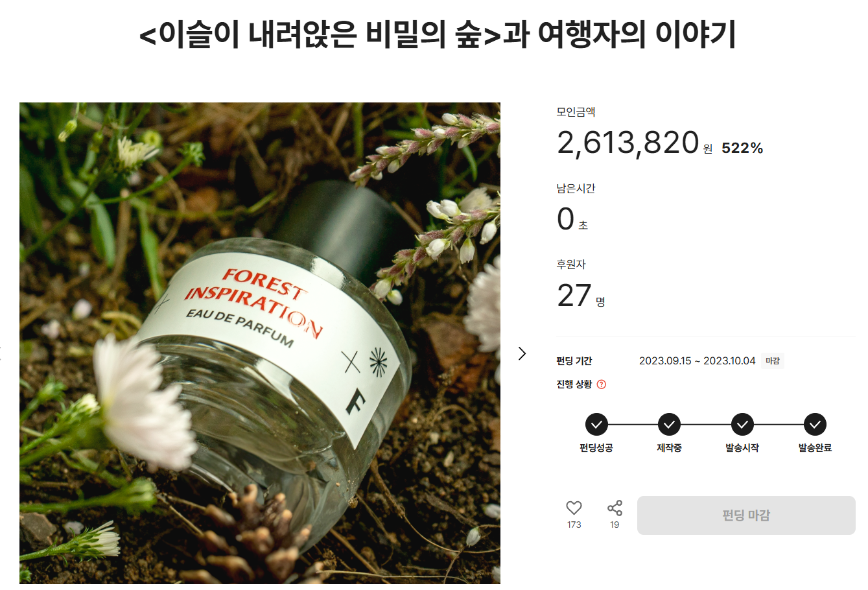Click the 19 shares count

point(615,525)
